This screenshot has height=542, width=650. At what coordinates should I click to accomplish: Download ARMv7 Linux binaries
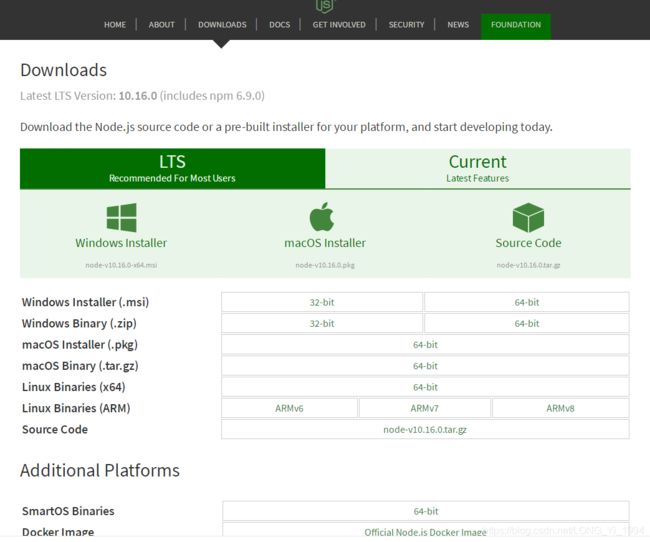[x=424, y=408]
